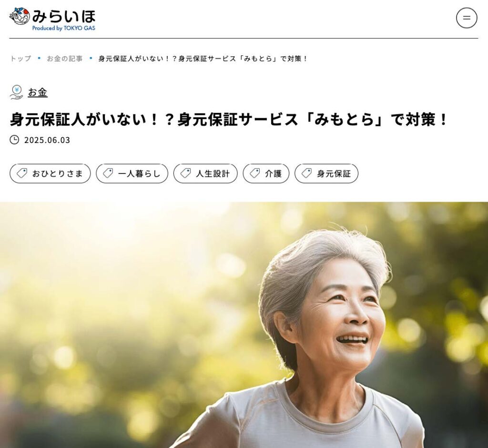Click tag icon in 介護 pill
The height and width of the screenshot is (448, 488).
coord(255,173)
